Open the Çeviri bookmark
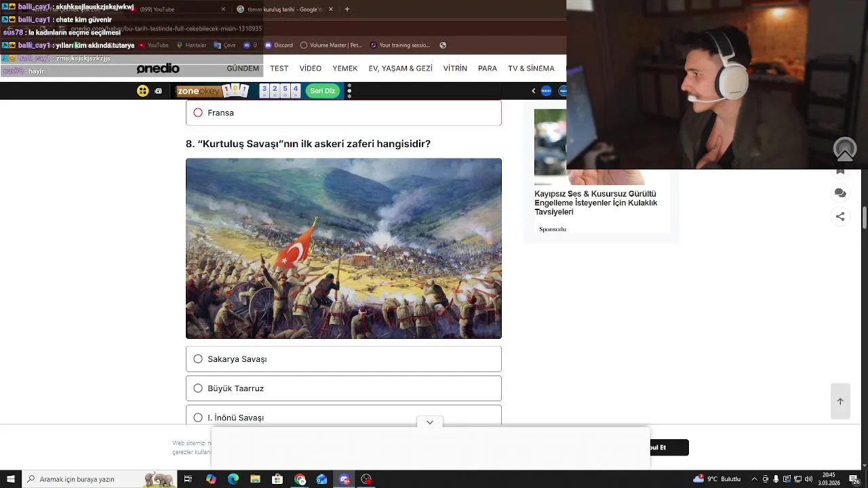 [x=224, y=45]
